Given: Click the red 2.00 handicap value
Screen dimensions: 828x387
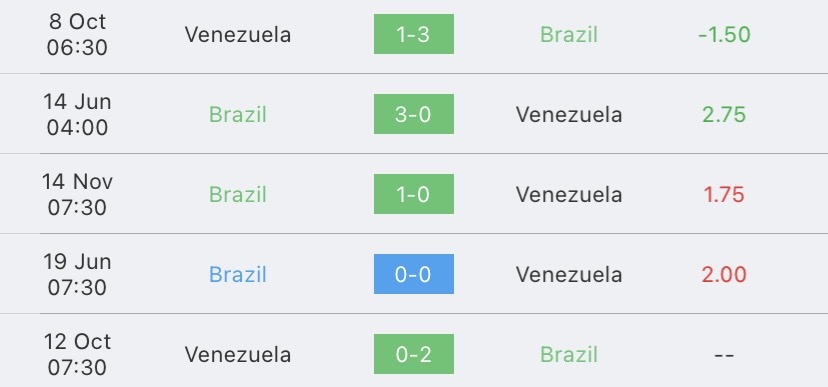Looking at the screenshot, I should click(724, 275).
